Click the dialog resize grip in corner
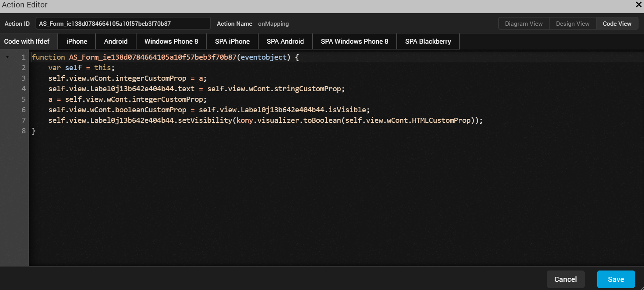This screenshot has width=644, height=290. click(641, 288)
